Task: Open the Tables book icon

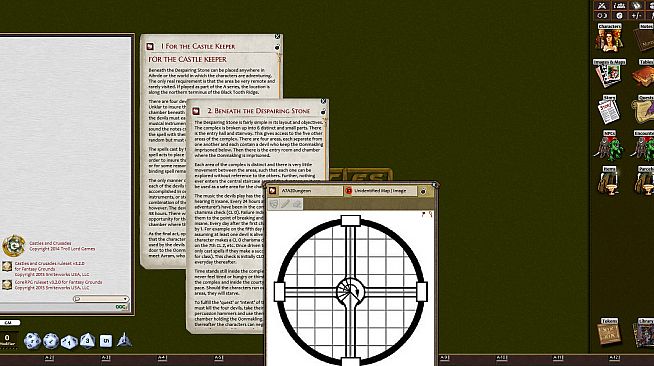Action: pyautogui.click(x=644, y=74)
